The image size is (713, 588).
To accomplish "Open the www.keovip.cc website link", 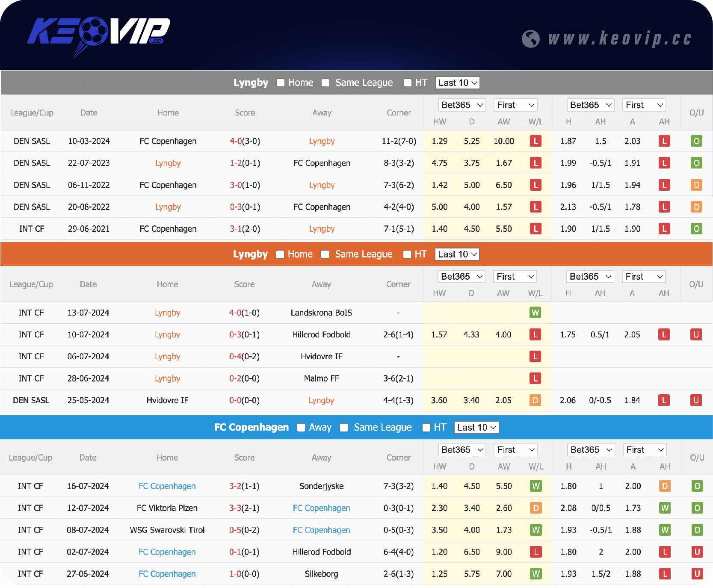I will point(620,39).
